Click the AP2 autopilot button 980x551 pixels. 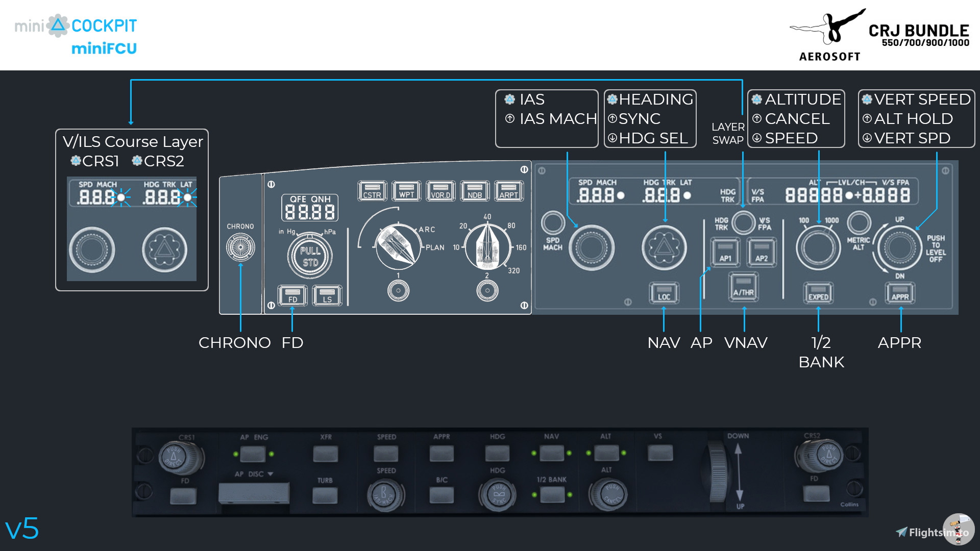pos(762,252)
